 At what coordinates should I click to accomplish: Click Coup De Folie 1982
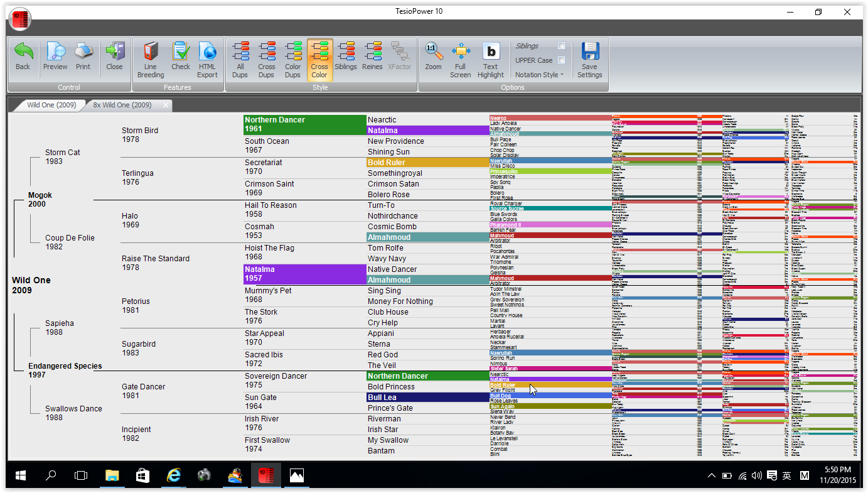(70, 242)
